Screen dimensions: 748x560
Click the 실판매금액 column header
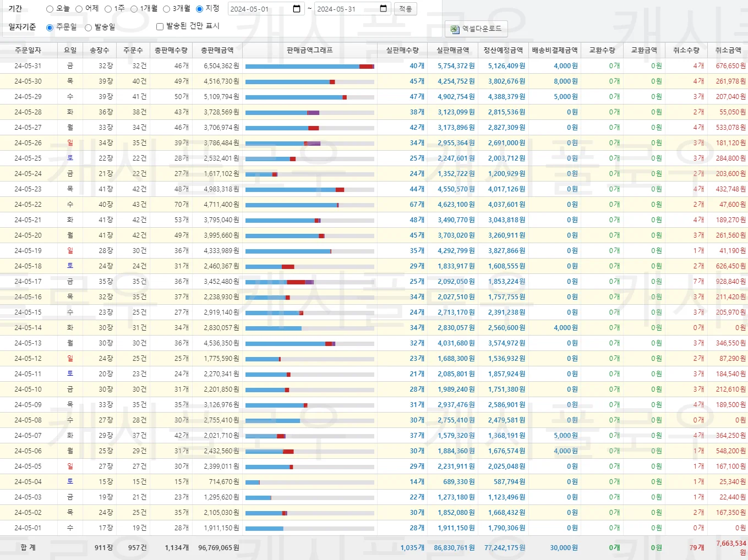point(453,50)
